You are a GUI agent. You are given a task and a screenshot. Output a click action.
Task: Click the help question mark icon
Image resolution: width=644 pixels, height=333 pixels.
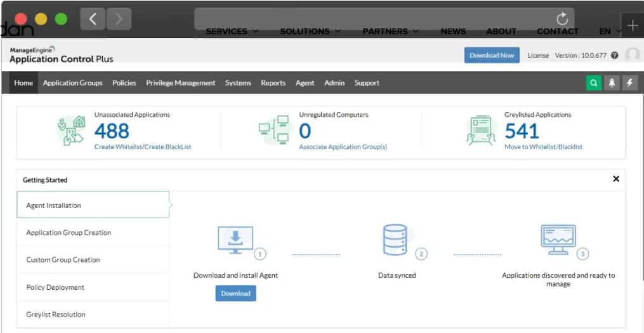(614, 55)
